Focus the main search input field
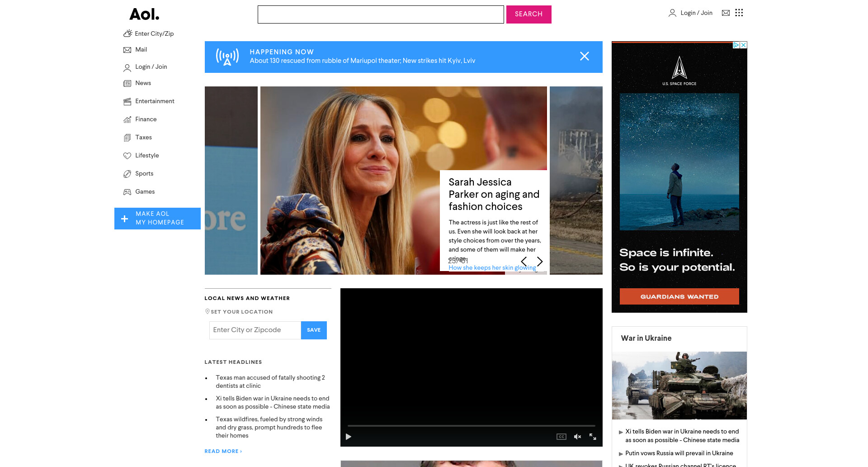Viewport: 868px width, 467px height. click(x=381, y=14)
